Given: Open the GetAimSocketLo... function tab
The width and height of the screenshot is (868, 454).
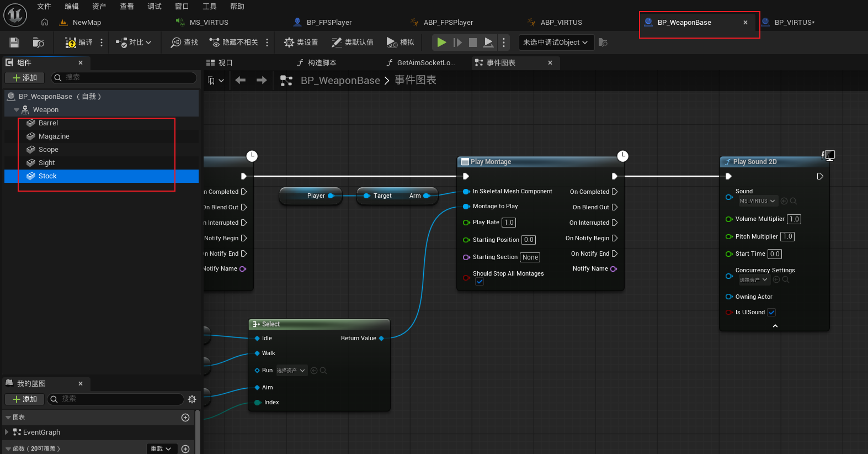Looking at the screenshot, I should [x=425, y=63].
